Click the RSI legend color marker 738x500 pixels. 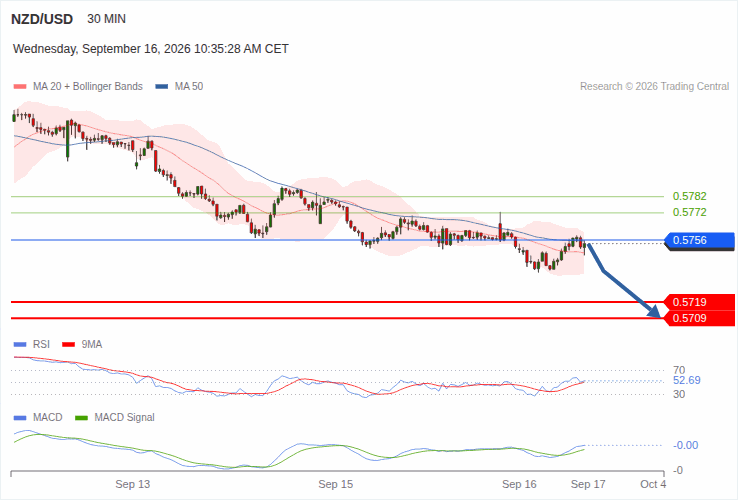point(20,345)
